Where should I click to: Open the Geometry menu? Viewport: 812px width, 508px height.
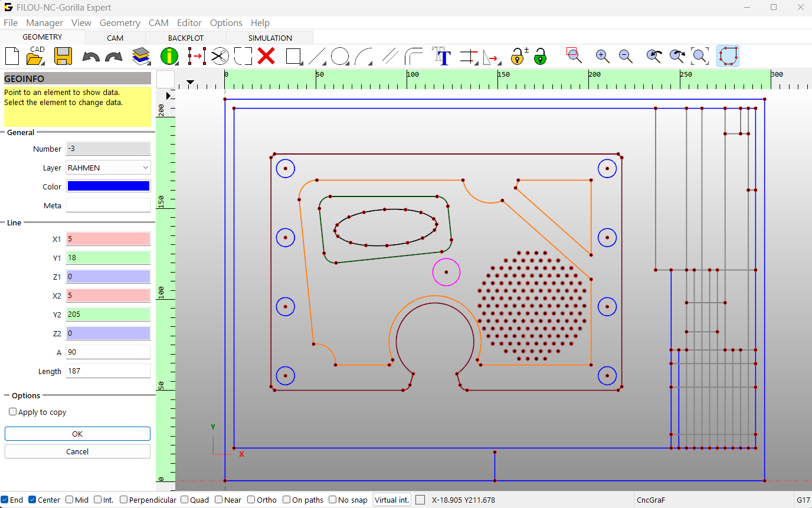tap(120, 22)
